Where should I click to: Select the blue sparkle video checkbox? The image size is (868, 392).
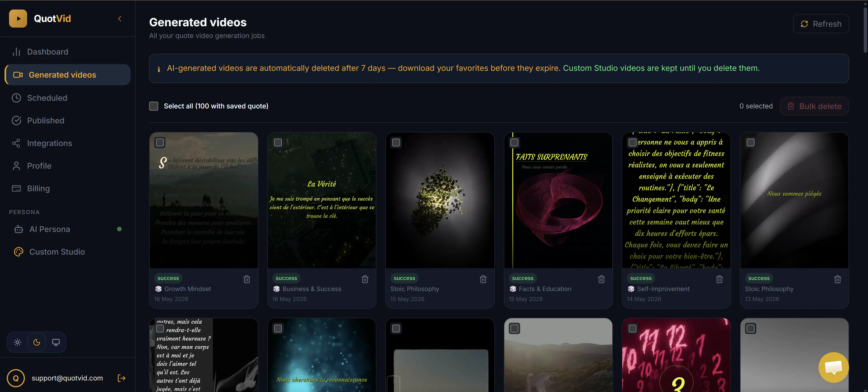[x=278, y=328]
